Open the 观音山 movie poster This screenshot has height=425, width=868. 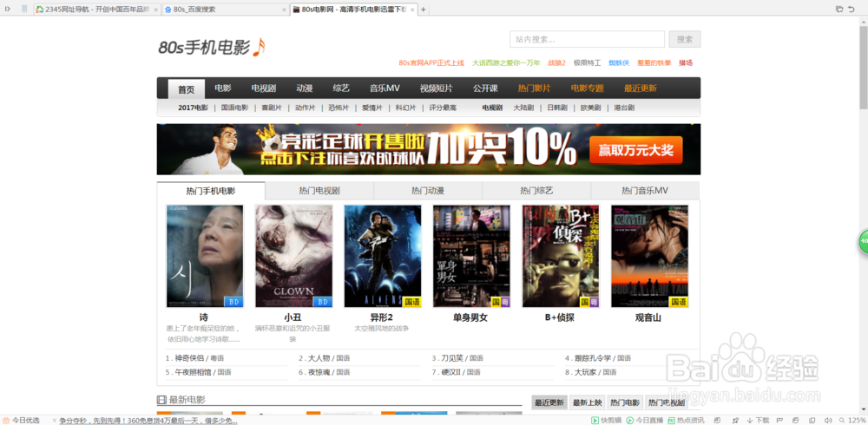click(650, 256)
